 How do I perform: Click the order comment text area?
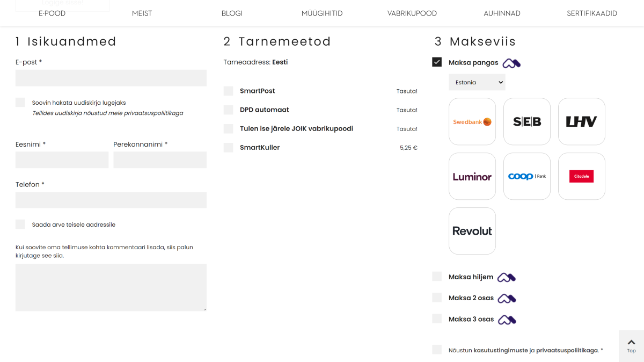point(111,287)
